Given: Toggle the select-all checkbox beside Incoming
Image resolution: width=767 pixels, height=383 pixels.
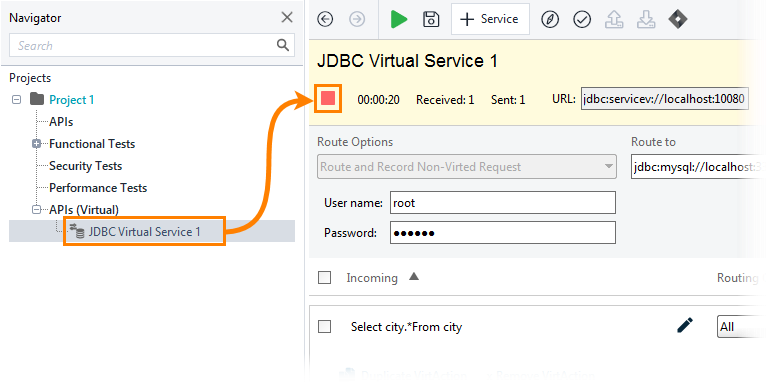Looking at the screenshot, I should click(x=324, y=278).
